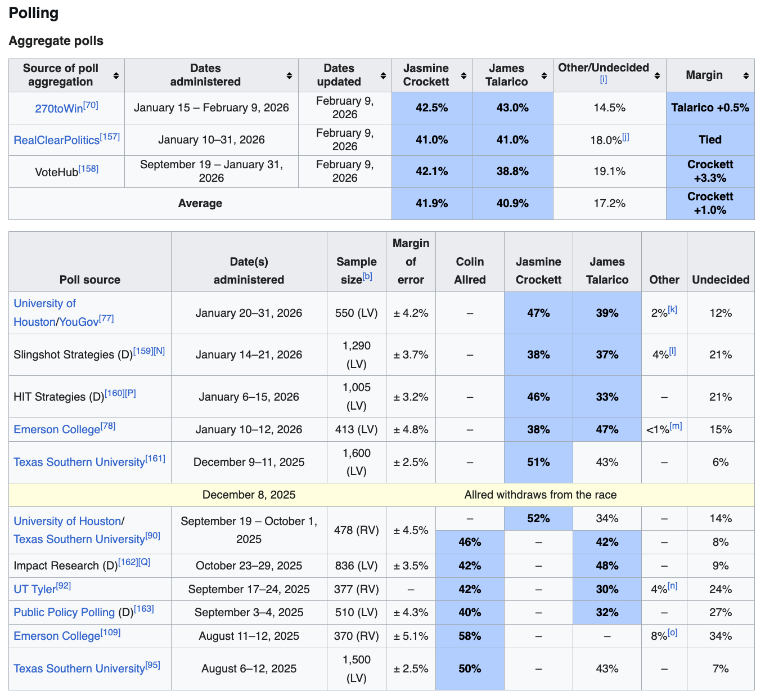Sort by Source of poll aggregation column
Viewport: 765px width, 700px height.
click(x=116, y=75)
